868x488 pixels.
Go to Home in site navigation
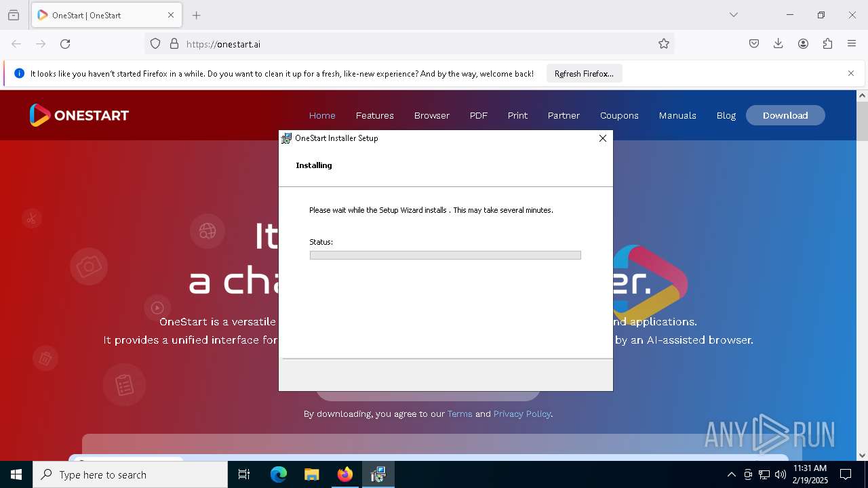322,115
